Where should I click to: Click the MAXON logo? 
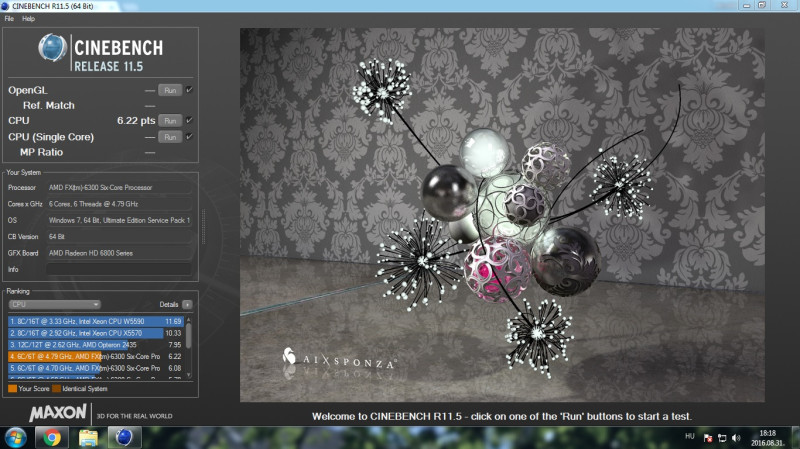[58, 413]
